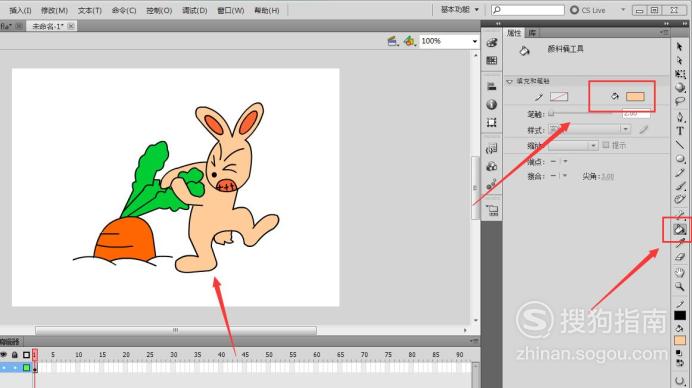
Task: Select the Brush tool
Action: (x=680, y=186)
